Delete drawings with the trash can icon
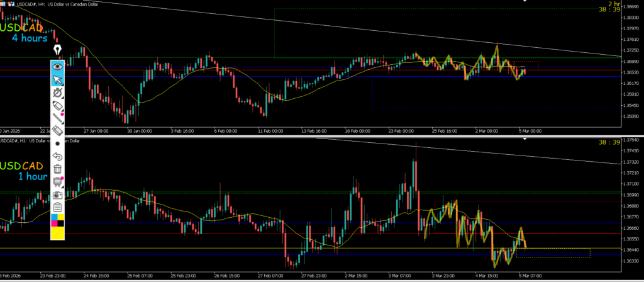The width and height of the screenshot is (644, 282). (58, 169)
